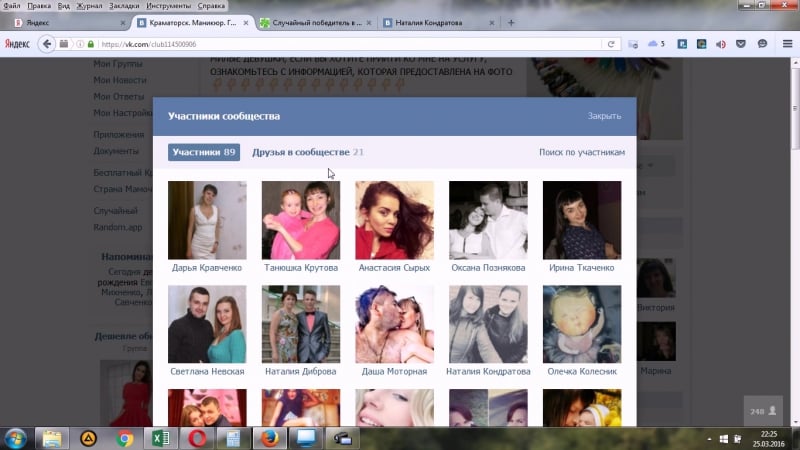
Task: Open the new tab plus button
Action: 511,23
